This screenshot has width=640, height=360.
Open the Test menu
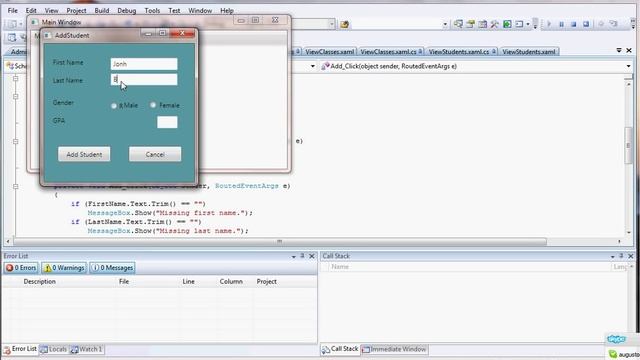click(174, 10)
